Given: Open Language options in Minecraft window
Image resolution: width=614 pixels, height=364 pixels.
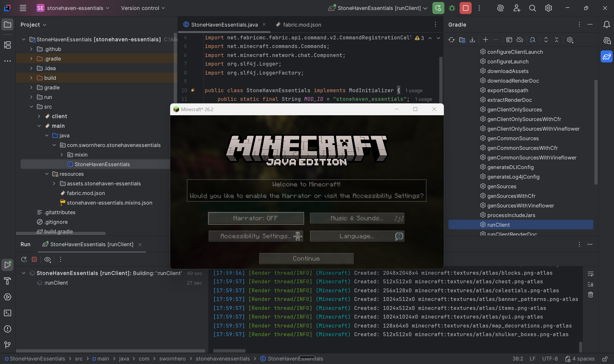Looking at the screenshot, I should 357,236.
